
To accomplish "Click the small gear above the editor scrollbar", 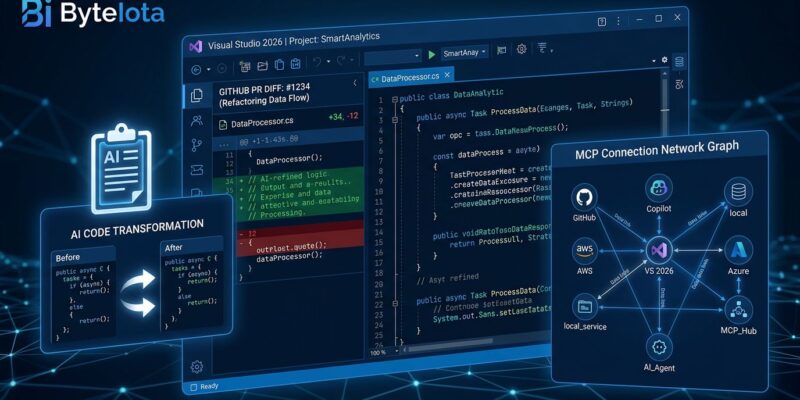I will pos(664,60).
